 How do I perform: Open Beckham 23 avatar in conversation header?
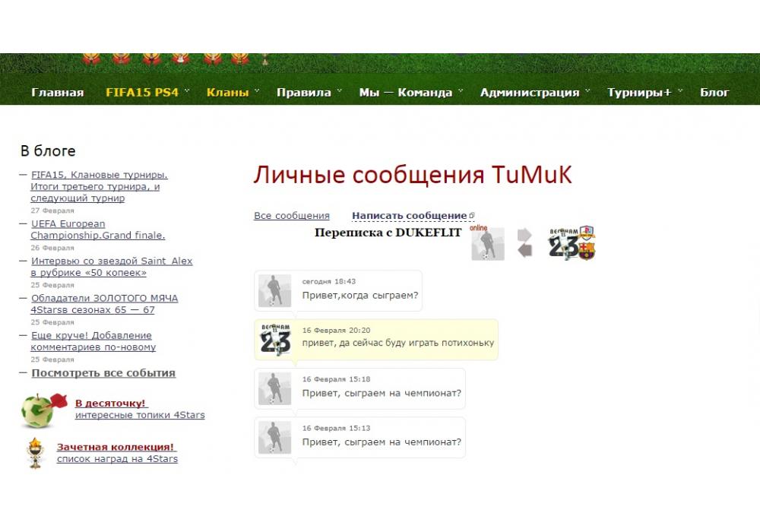click(x=563, y=244)
